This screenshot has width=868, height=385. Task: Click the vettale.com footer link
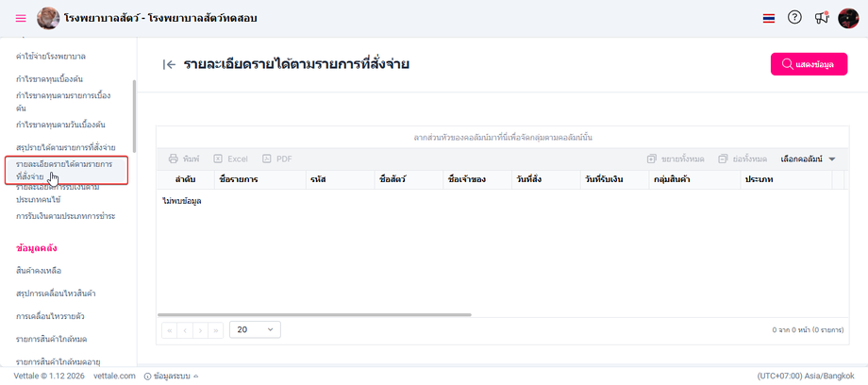(x=114, y=376)
